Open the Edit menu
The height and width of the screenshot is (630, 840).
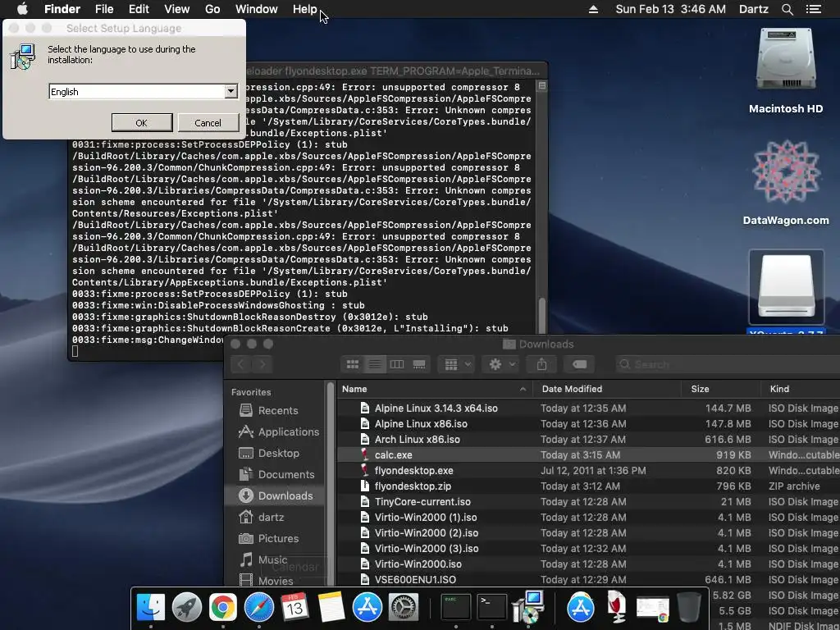(x=139, y=9)
